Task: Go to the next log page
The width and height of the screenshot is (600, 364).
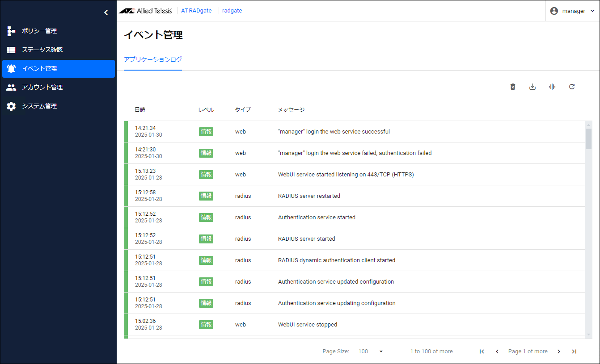Action: coord(559,351)
